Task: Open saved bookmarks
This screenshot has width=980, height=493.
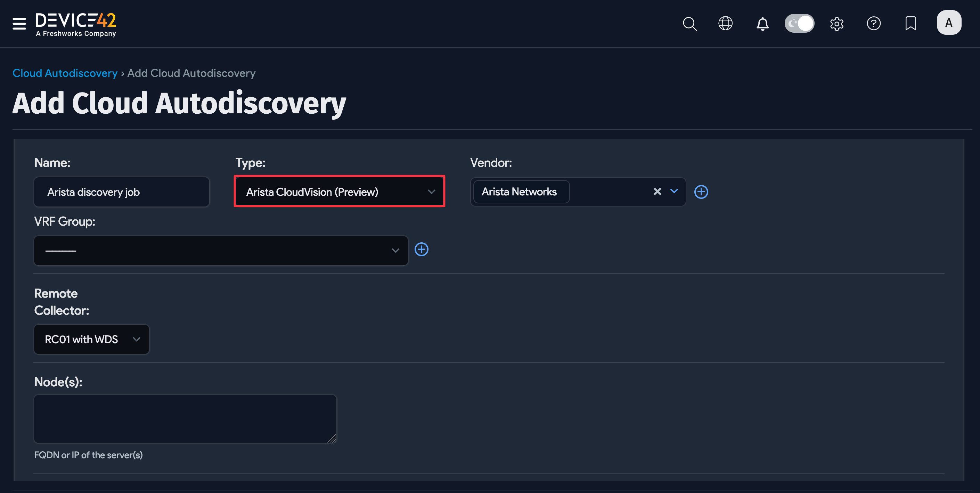Action: (911, 24)
